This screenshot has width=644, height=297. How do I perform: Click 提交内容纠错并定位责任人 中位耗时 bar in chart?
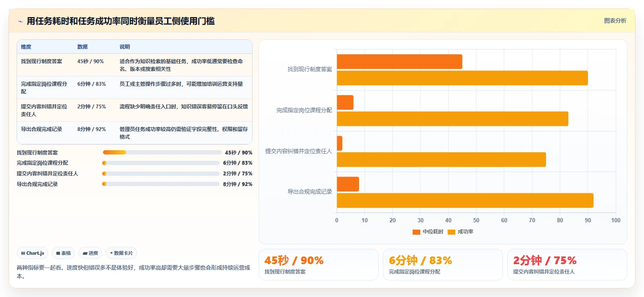coord(340,143)
